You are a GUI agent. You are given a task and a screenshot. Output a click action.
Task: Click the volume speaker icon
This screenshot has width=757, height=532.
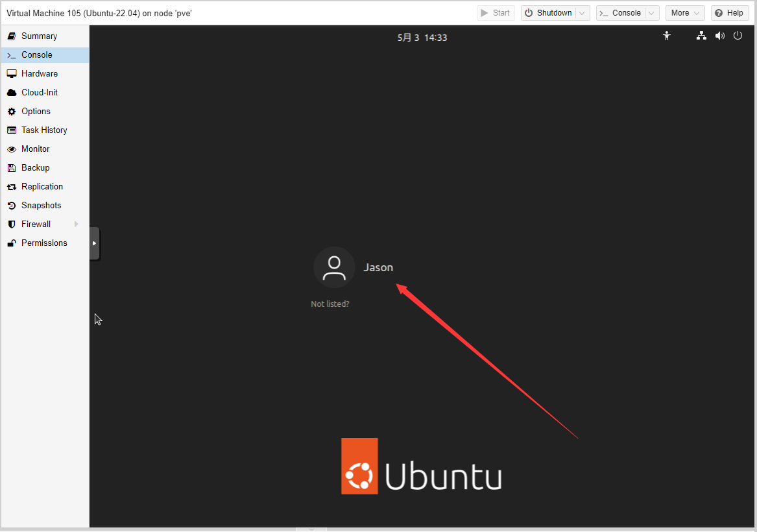click(x=719, y=36)
